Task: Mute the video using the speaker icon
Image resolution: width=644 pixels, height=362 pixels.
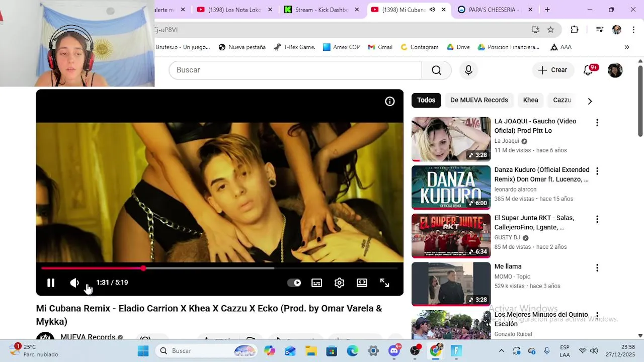Action: tap(74, 283)
